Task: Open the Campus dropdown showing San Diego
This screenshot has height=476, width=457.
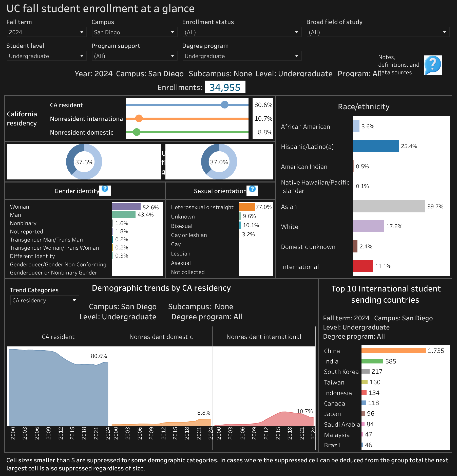Action: click(135, 32)
